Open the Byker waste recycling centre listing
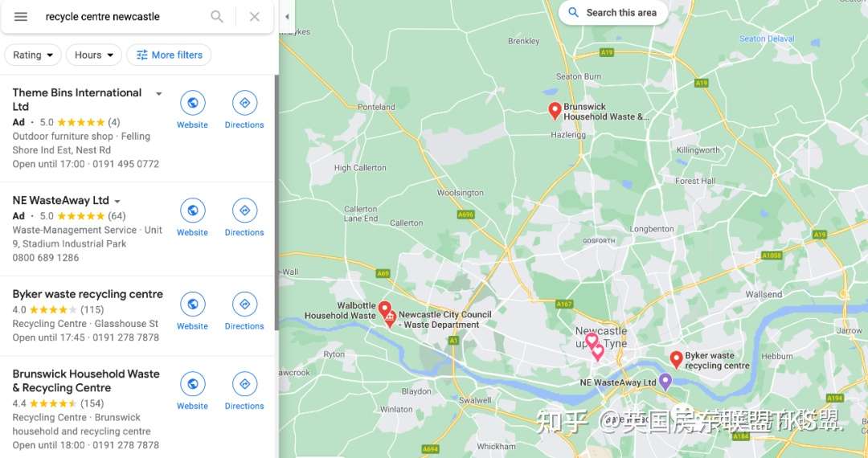Image resolution: width=868 pixels, height=458 pixels. 88,294
